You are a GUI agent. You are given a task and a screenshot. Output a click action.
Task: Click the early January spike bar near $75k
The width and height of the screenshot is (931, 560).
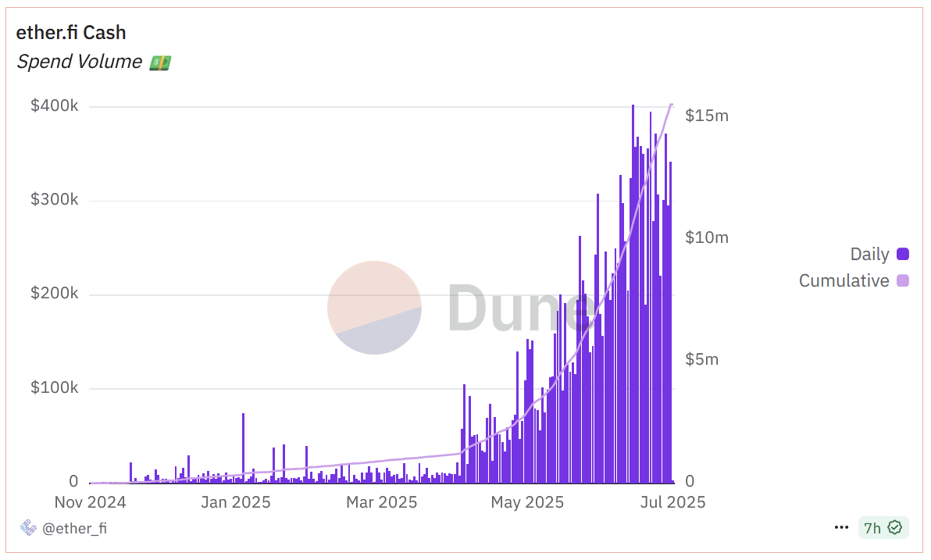(243, 448)
